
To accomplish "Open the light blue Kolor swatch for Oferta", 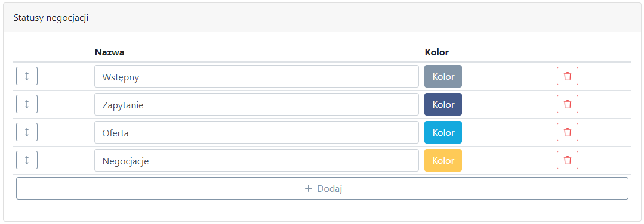I will (x=443, y=132).
